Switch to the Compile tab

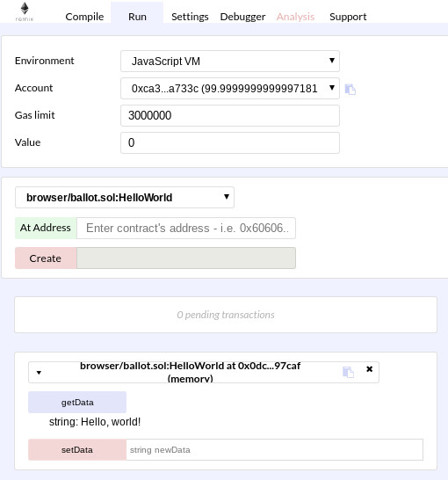click(84, 17)
